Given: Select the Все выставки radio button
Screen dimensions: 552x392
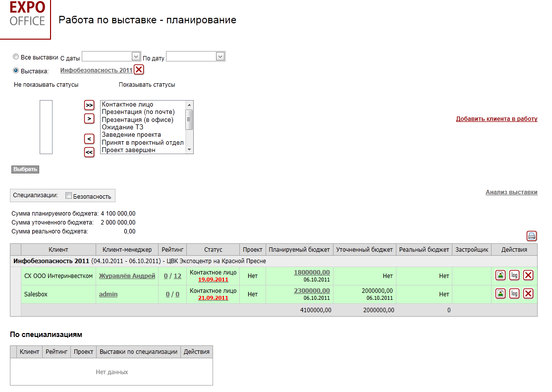Looking at the screenshot, I should click(x=16, y=57).
